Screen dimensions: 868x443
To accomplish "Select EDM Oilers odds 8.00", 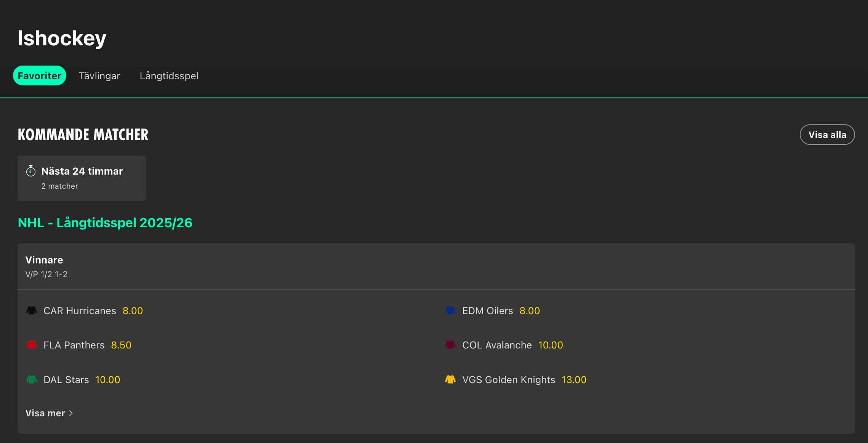I will [x=530, y=311].
